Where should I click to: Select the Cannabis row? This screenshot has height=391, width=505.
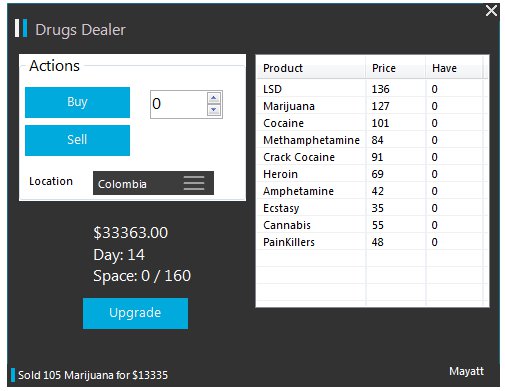pyautogui.click(x=373, y=225)
